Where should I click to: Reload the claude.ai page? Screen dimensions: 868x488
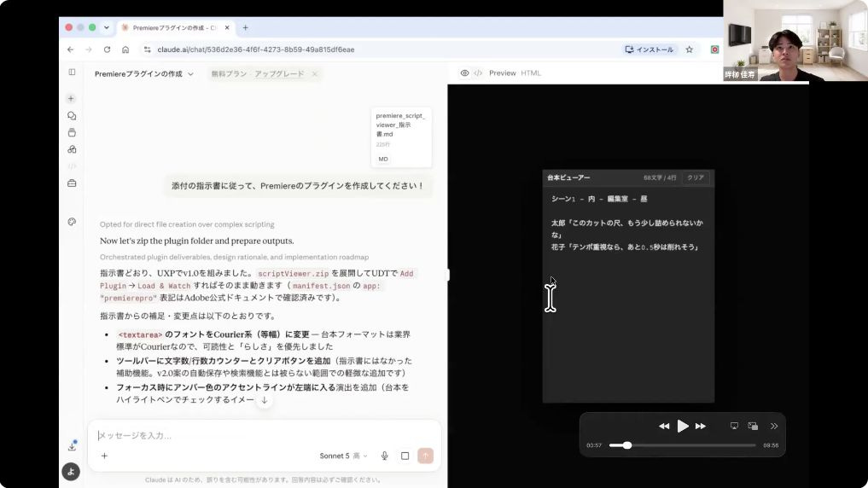[x=107, y=49]
